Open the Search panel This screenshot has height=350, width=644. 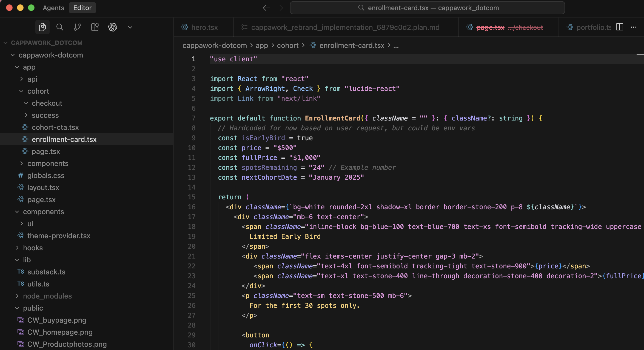tap(60, 27)
